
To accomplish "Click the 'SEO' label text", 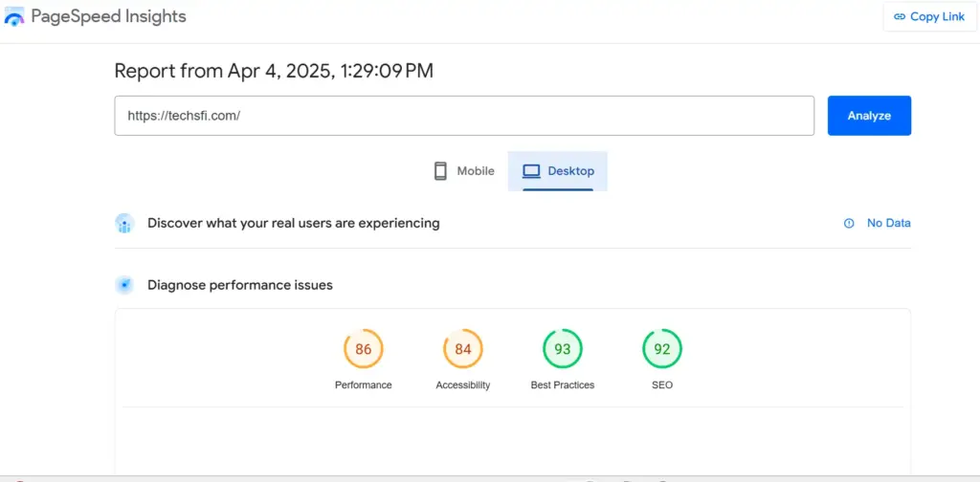I will click(x=662, y=385).
